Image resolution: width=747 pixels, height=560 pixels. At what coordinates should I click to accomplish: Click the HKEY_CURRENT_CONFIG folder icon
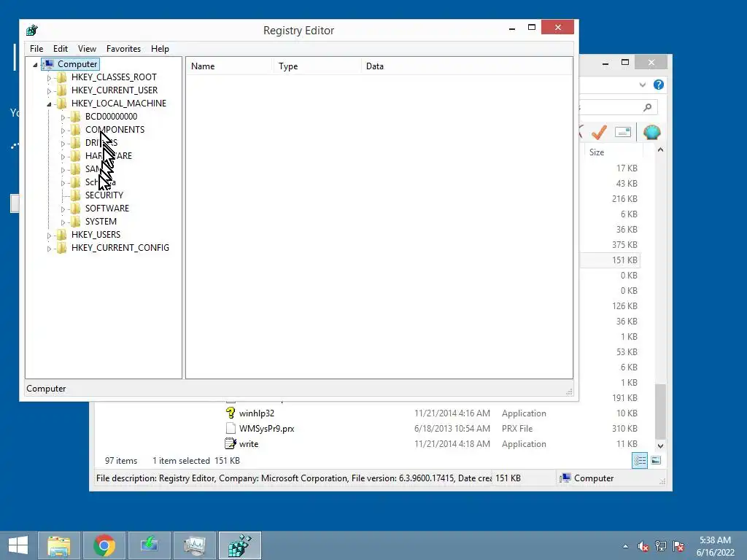61,248
